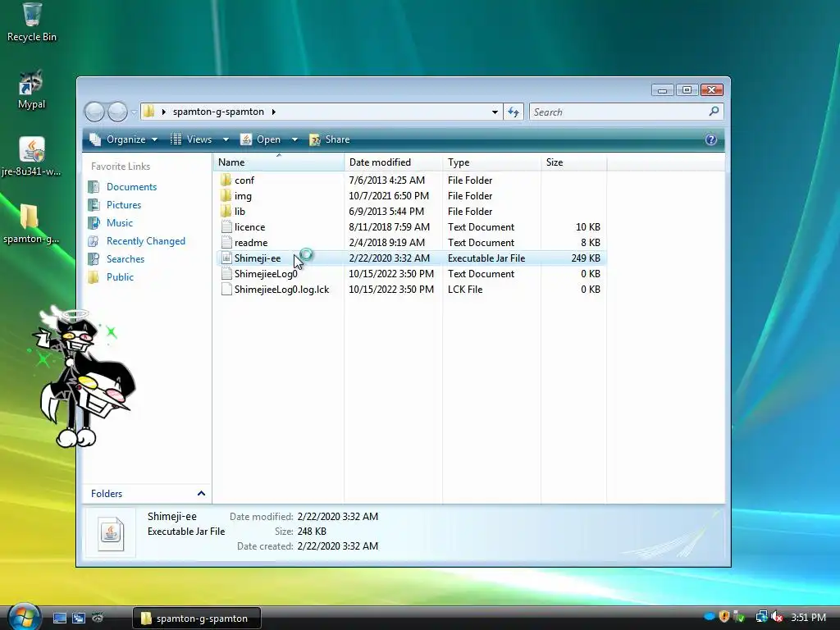Click the lib folder icon
The width and height of the screenshot is (840, 630).
226,211
